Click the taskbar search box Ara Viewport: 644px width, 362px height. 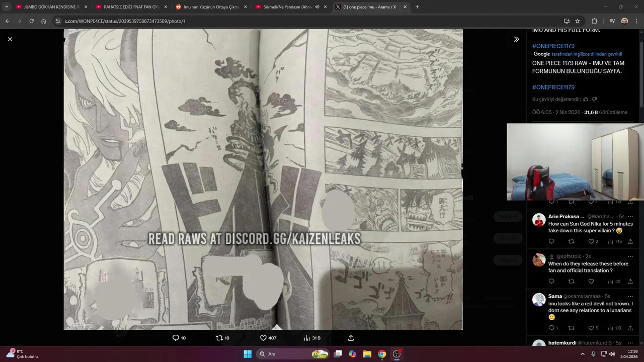point(293,354)
